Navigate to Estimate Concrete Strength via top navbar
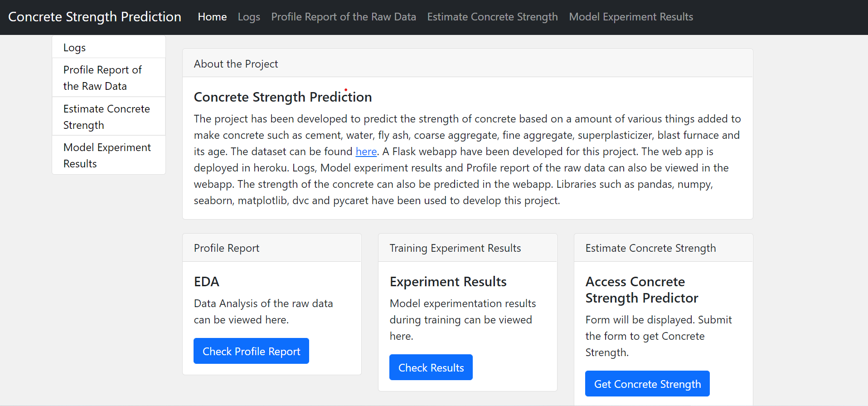The image size is (868, 406). click(x=492, y=17)
